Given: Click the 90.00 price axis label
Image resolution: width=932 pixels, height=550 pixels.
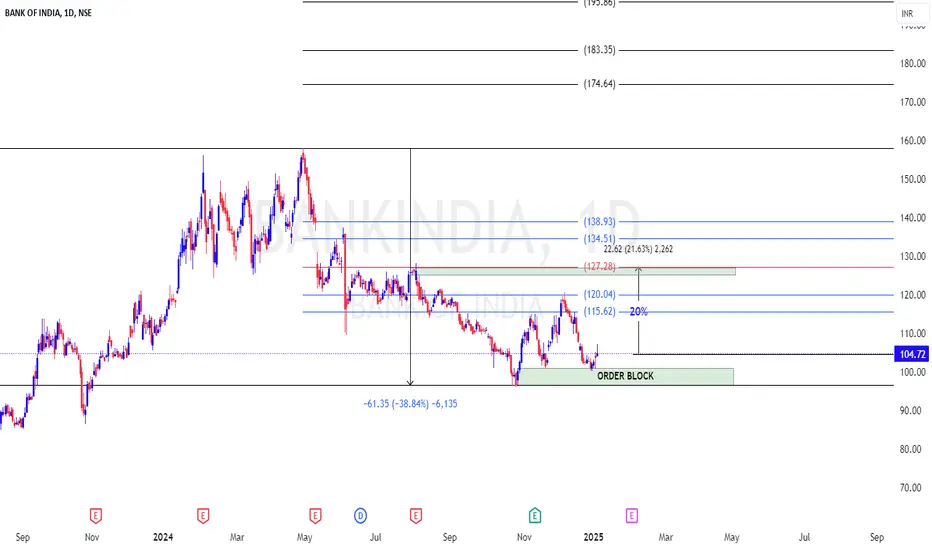Looking at the screenshot, I should tap(910, 410).
